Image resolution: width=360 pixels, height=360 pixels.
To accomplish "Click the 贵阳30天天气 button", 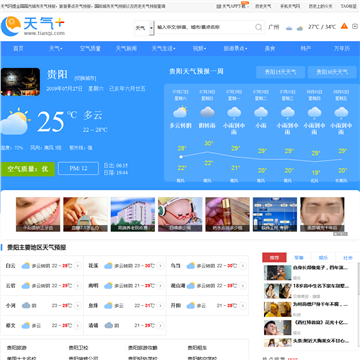I will click(332, 72).
